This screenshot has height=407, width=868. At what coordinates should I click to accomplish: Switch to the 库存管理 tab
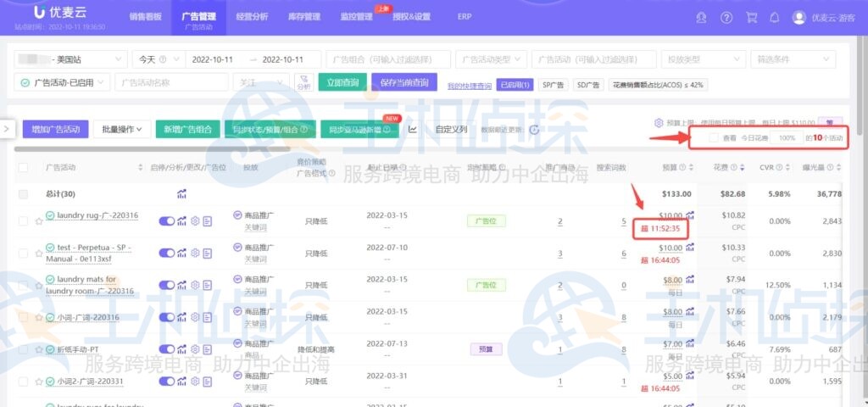coord(304,17)
